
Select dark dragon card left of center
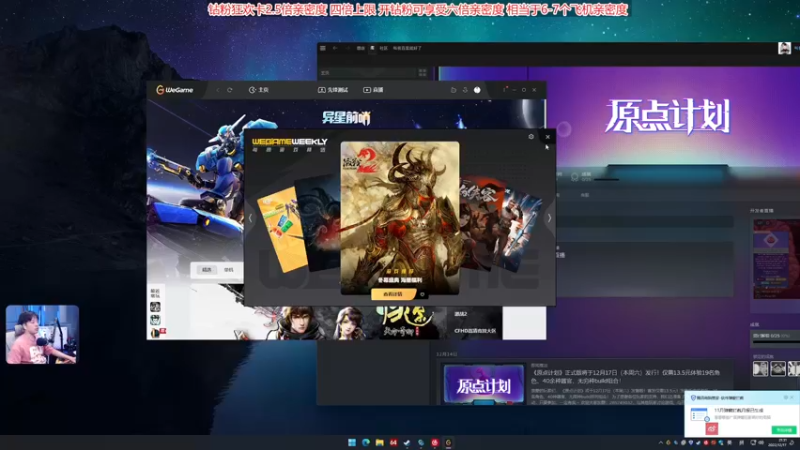pos(319,224)
